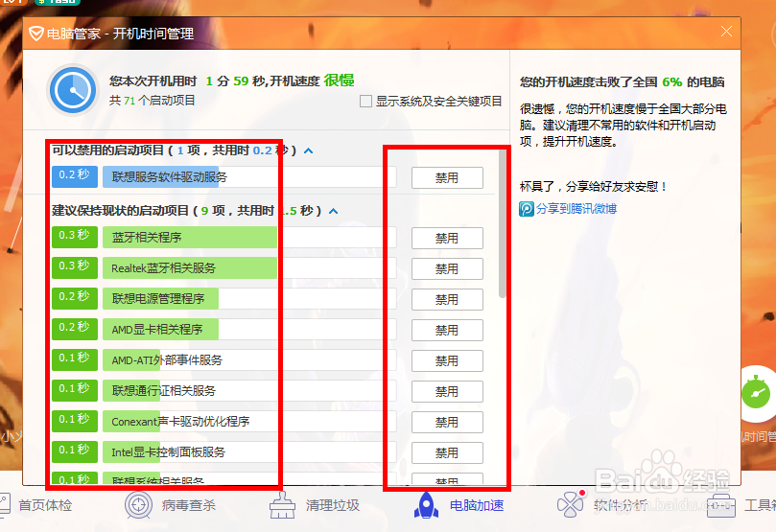Select AMD-ATI外部事件服务 row
This screenshot has width=776, height=532.
click(x=249, y=360)
